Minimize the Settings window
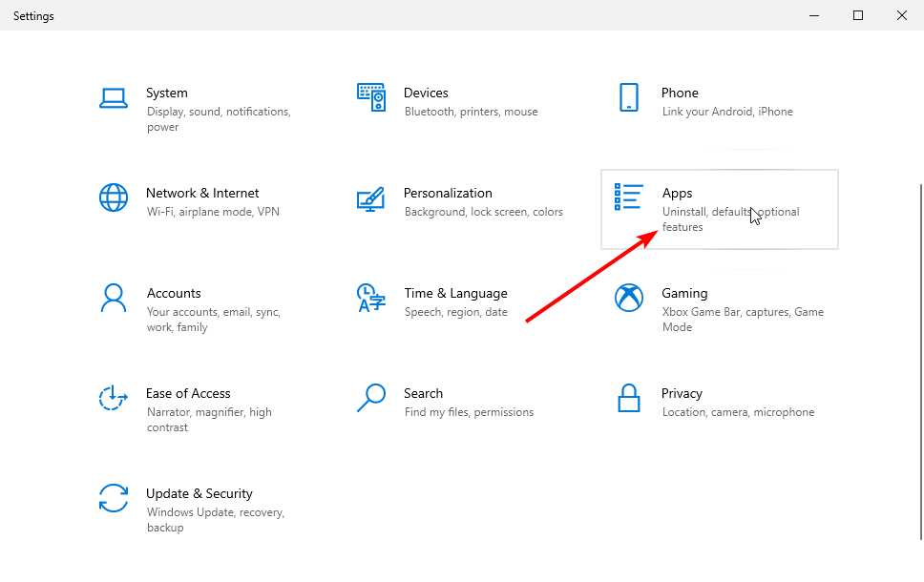 (814, 15)
